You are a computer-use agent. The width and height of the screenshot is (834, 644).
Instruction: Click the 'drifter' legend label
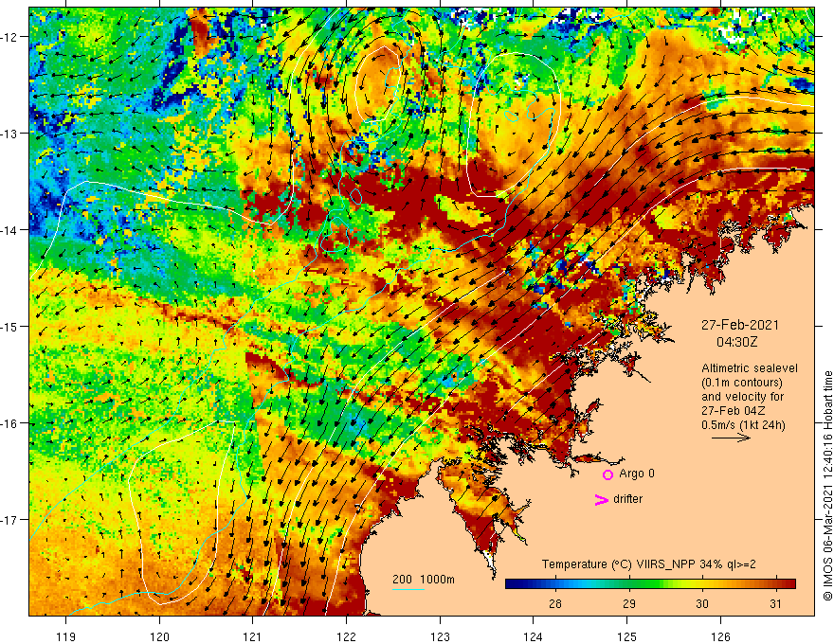627,499
